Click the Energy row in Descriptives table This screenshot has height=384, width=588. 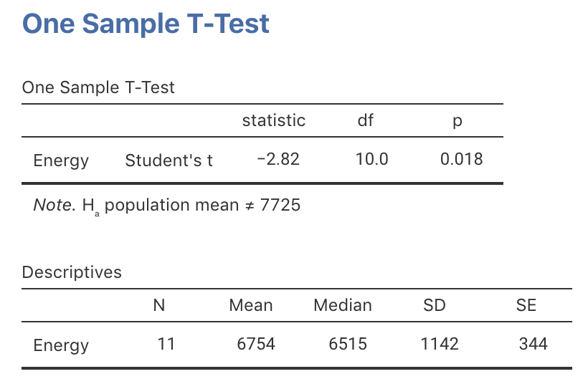tap(61, 345)
